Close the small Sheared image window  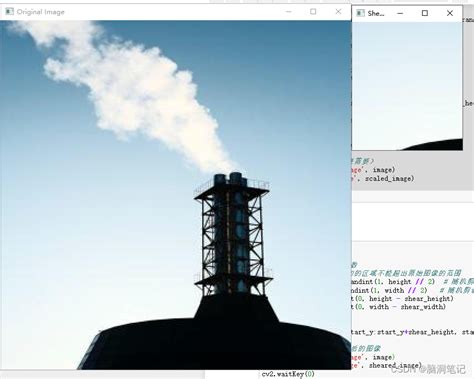pyautogui.click(x=450, y=13)
